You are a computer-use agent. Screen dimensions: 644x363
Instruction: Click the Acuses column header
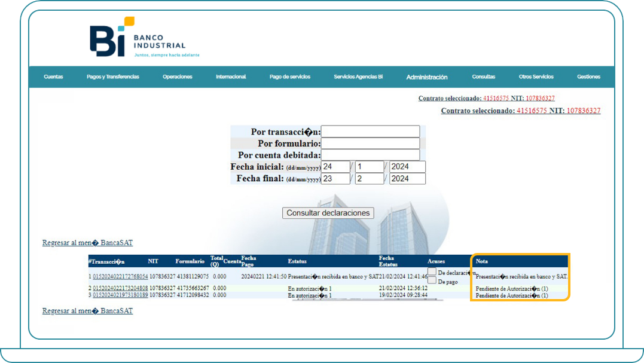[436, 261]
